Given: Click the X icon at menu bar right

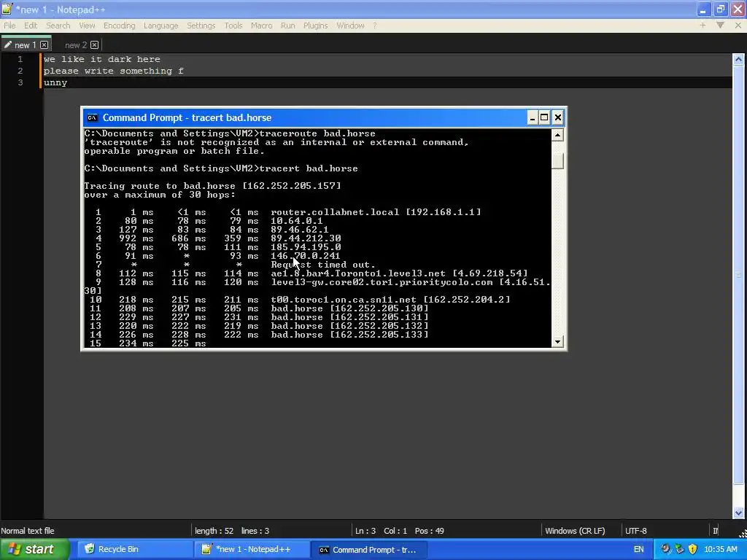Looking at the screenshot, I should click(738, 26).
